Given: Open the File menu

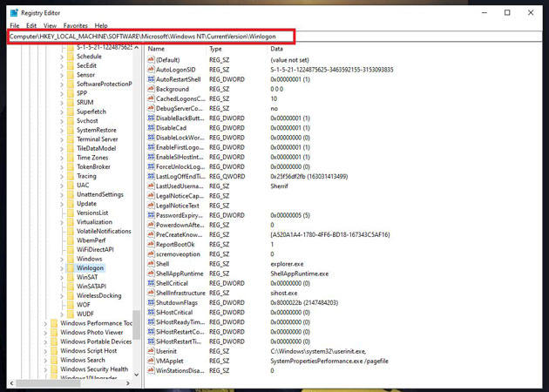Looking at the screenshot, I should pyautogui.click(x=14, y=25).
